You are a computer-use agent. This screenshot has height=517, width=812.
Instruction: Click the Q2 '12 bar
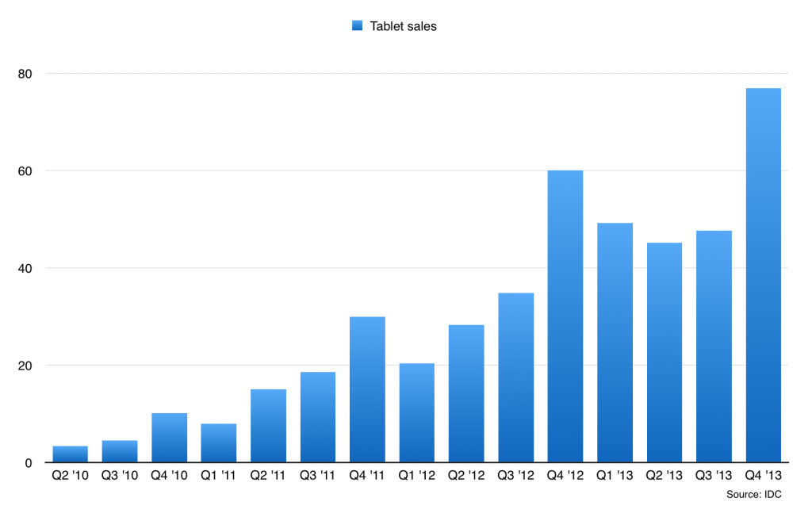[466, 394]
